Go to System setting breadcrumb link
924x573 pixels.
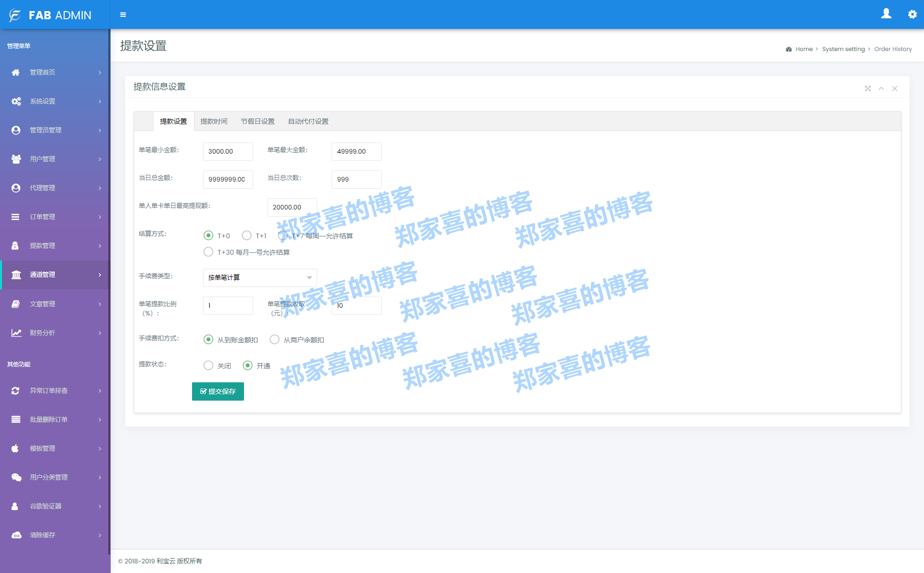[x=843, y=49]
